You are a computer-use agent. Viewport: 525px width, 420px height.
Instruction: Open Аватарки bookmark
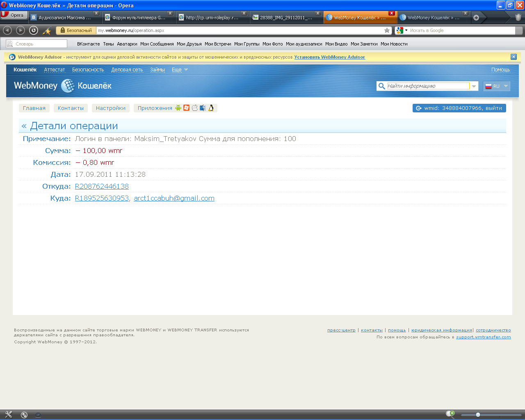(127, 44)
